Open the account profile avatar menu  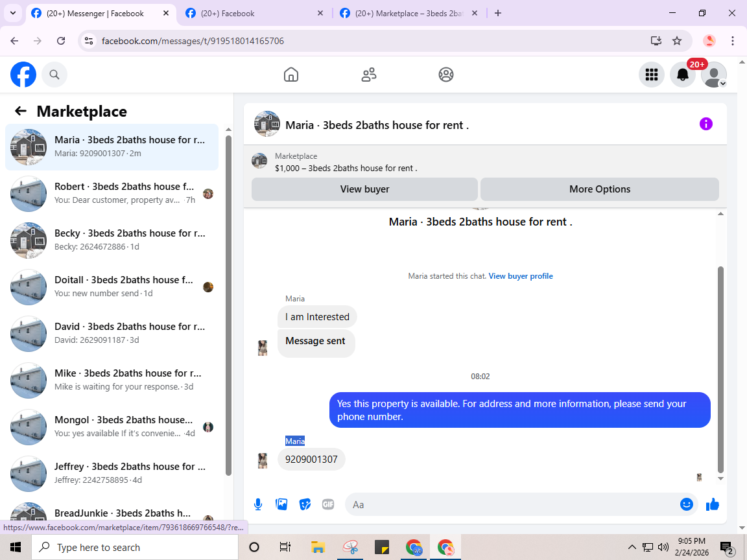(x=714, y=75)
